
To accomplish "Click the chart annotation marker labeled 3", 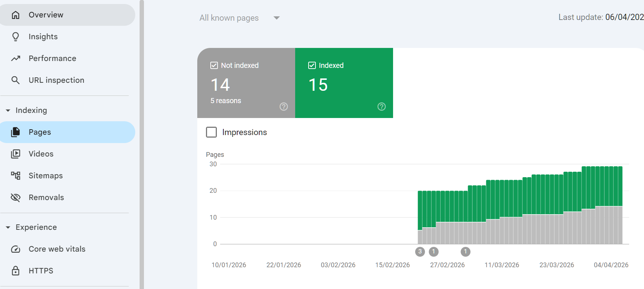I will [x=420, y=252].
